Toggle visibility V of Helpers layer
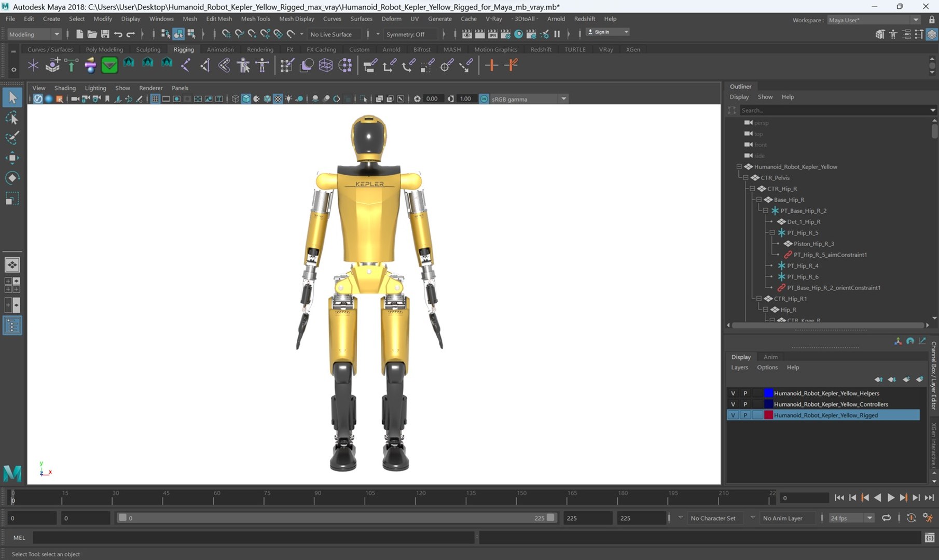The image size is (939, 560). pos(733,393)
